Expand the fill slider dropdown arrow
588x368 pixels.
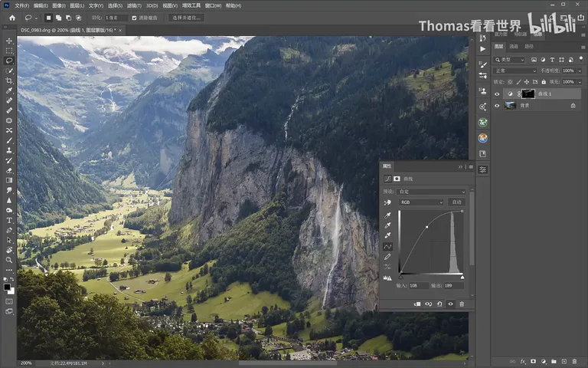click(x=580, y=82)
